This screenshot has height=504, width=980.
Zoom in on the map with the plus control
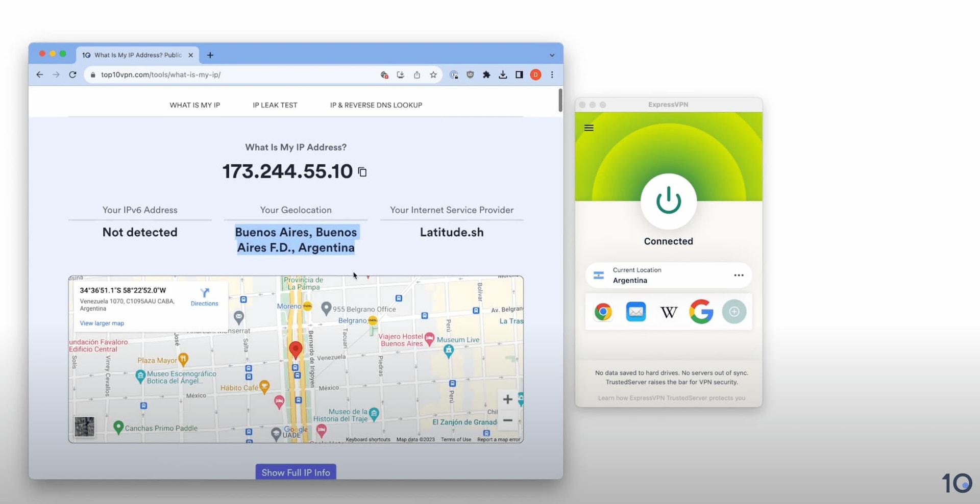pos(507,399)
